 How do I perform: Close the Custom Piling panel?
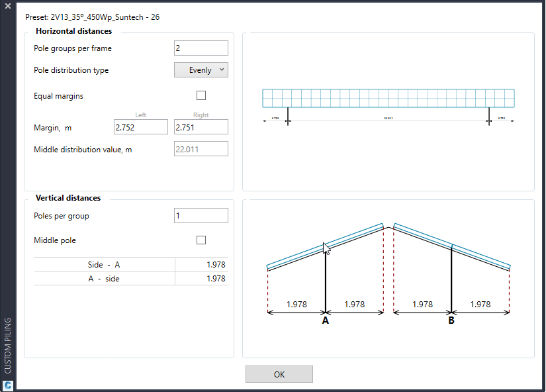point(8,6)
